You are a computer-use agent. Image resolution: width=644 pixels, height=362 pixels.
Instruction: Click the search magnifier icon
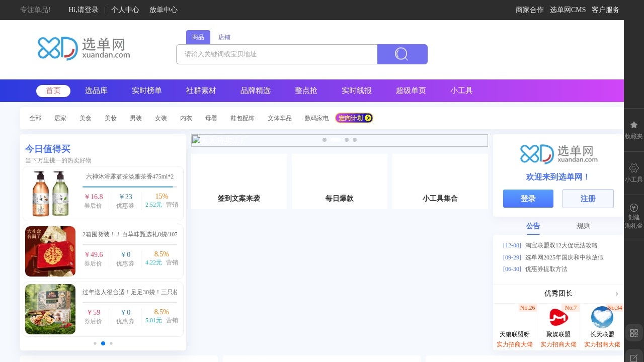click(x=402, y=54)
